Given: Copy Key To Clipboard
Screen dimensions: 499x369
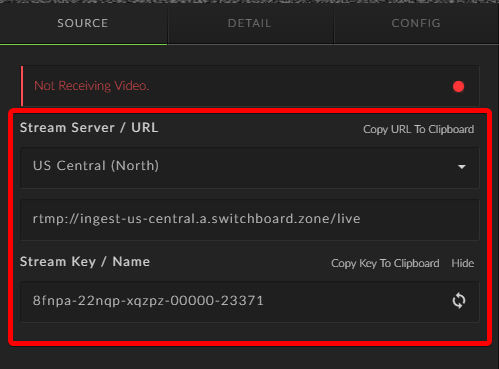Looking at the screenshot, I should 385,263.
